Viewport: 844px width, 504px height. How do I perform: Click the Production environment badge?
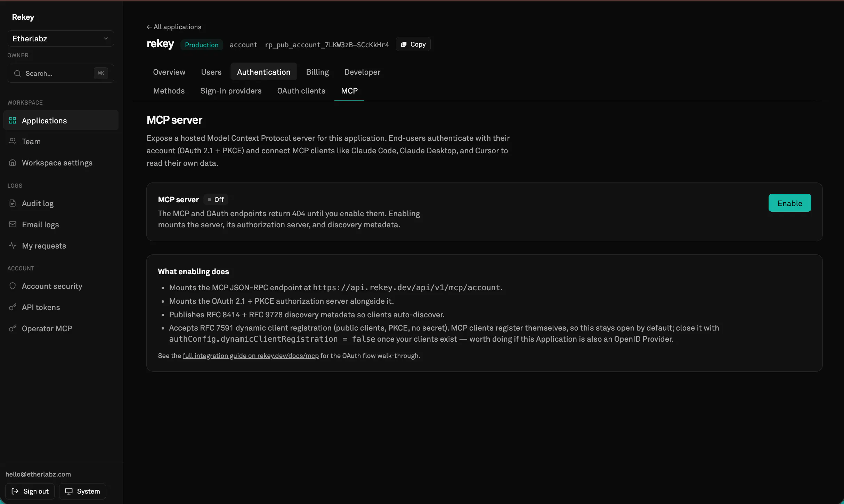202,45
